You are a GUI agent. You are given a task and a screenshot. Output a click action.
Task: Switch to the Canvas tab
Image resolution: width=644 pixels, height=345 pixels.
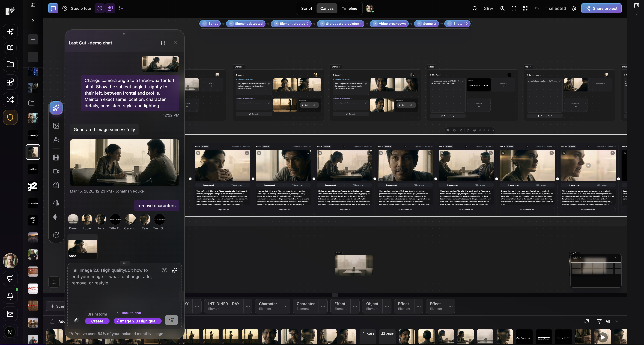[x=327, y=8]
